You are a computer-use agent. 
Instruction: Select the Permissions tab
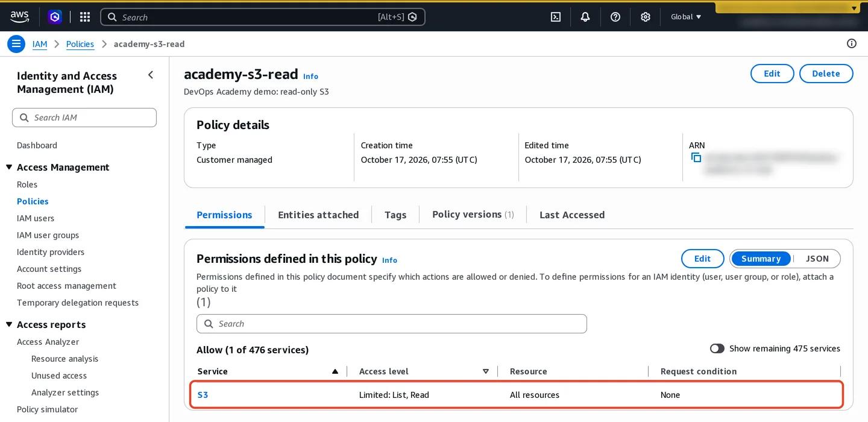[224, 215]
